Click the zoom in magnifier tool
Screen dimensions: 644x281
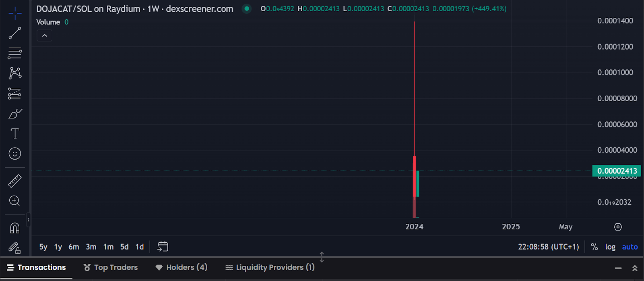pos(15,201)
